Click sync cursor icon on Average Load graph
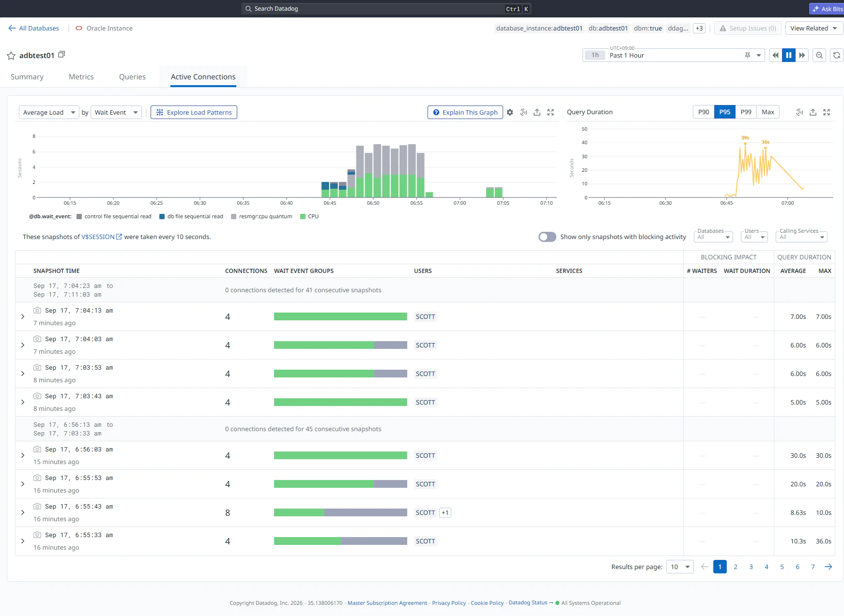The image size is (844, 616). 523,112
